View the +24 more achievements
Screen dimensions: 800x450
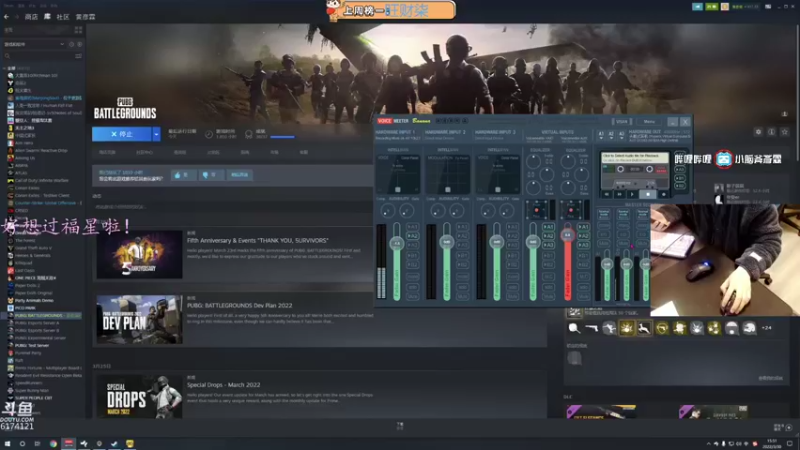[x=766, y=328]
